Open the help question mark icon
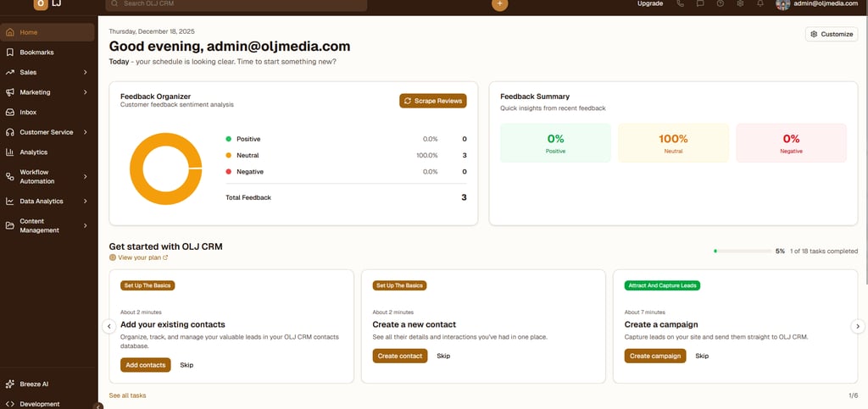 [721, 3]
